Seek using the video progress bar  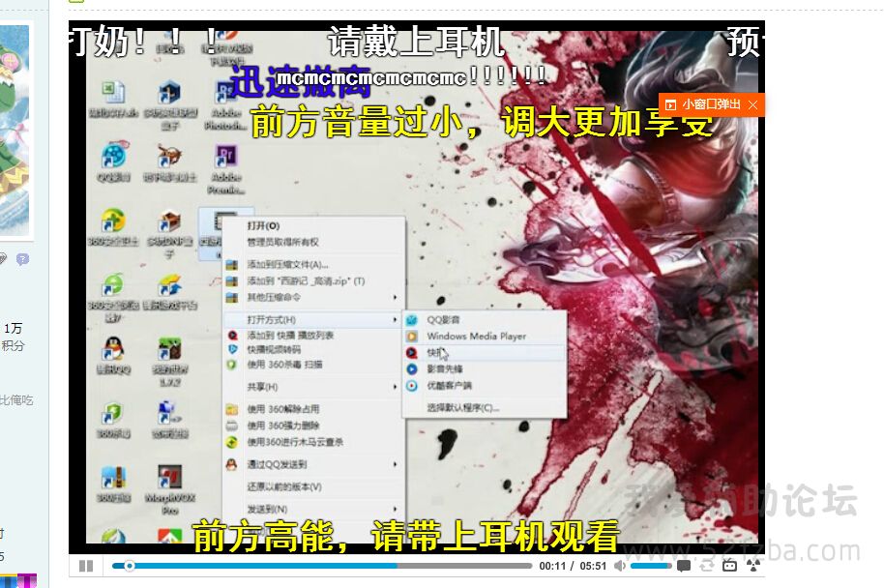(x=322, y=566)
